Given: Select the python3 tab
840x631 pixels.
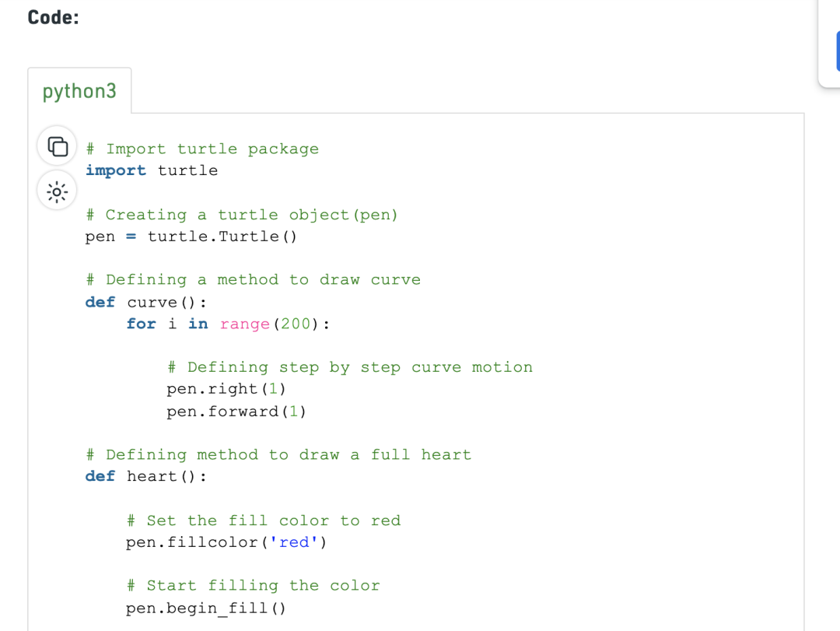Looking at the screenshot, I should pos(79,91).
